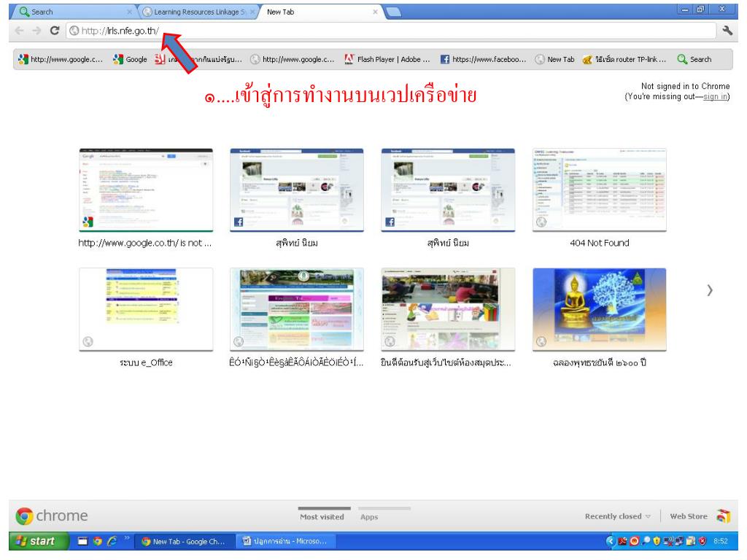Open the Google bookmark

(130, 60)
